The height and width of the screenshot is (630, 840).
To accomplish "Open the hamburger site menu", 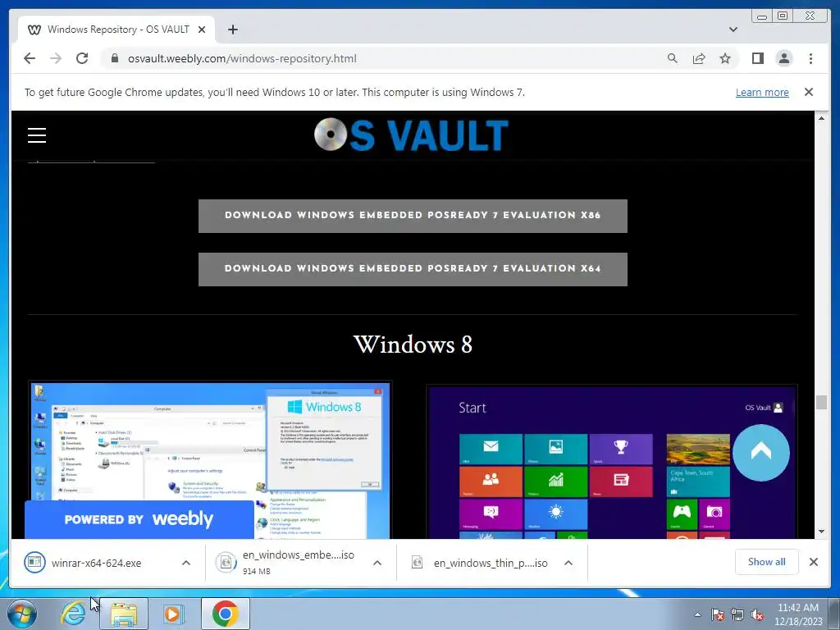I will pos(37,135).
